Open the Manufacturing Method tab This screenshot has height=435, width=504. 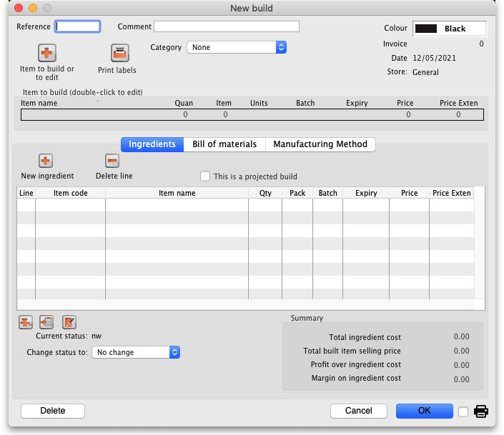(320, 144)
